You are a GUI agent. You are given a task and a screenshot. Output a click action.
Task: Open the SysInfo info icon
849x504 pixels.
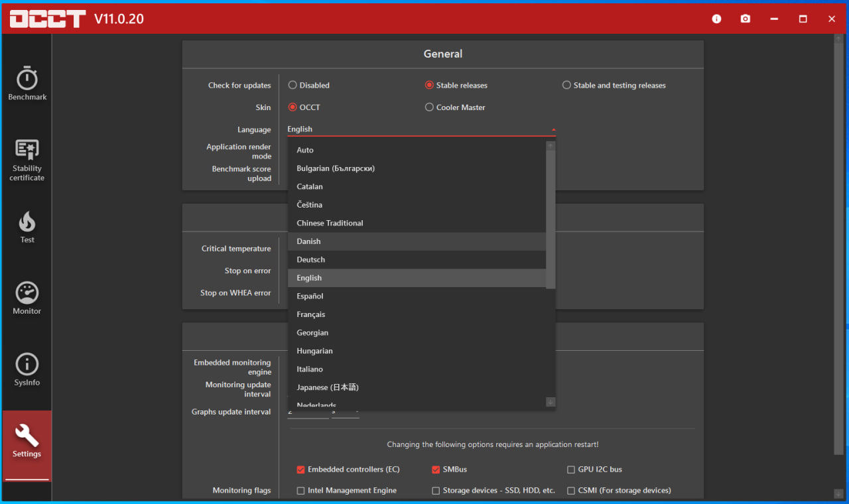click(x=27, y=364)
